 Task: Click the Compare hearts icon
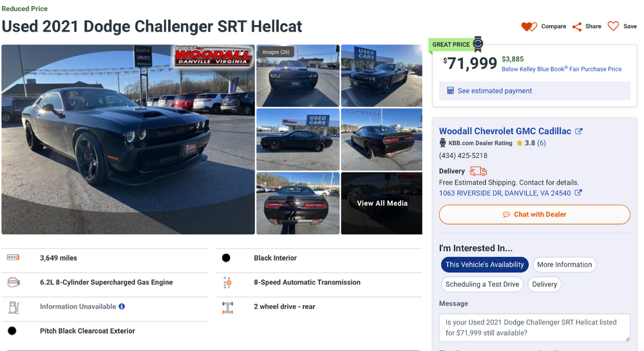[x=529, y=26]
